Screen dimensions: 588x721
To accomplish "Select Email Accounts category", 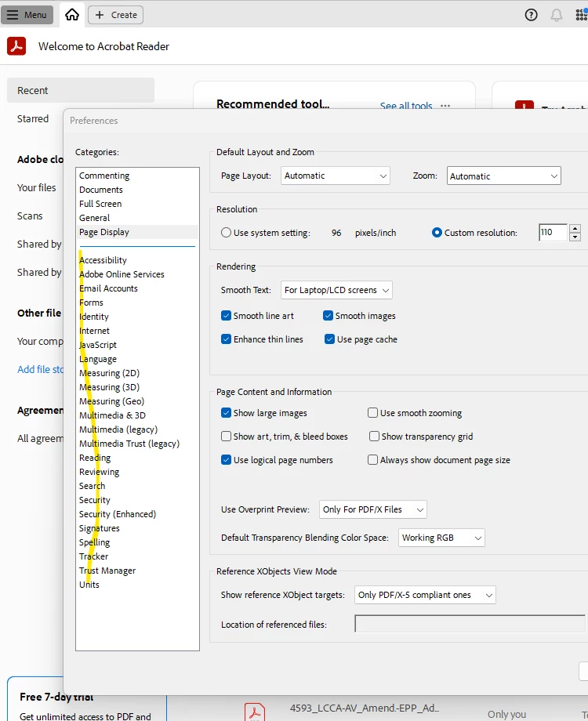I will click(108, 288).
